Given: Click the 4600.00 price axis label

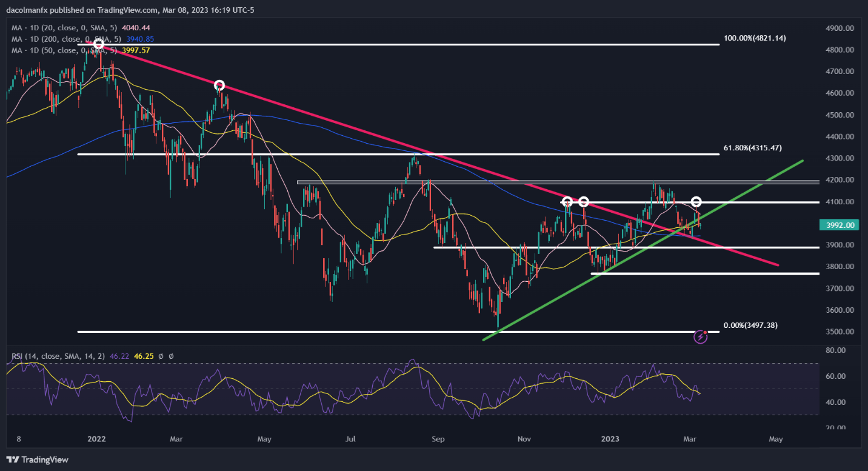Looking at the screenshot, I should (x=840, y=93).
